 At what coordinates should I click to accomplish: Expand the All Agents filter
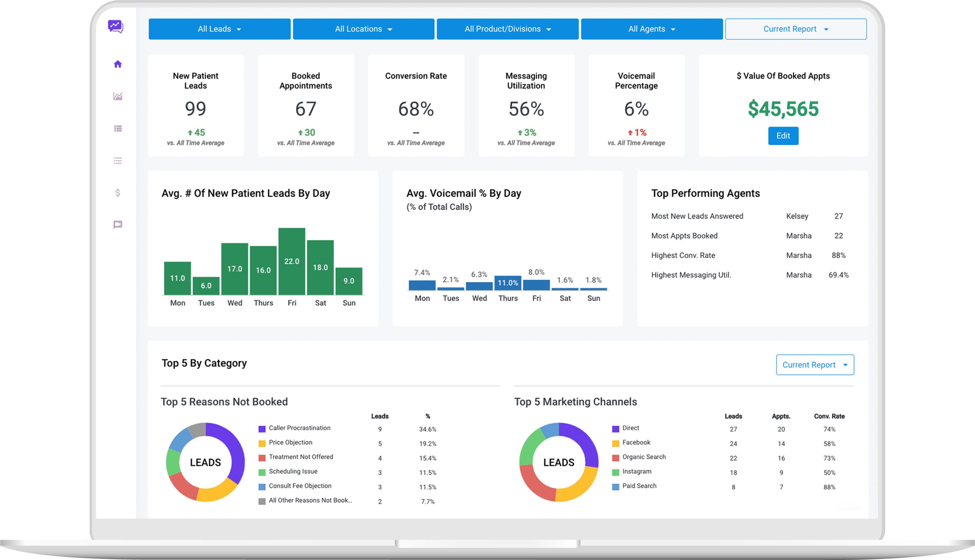tap(651, 29)
